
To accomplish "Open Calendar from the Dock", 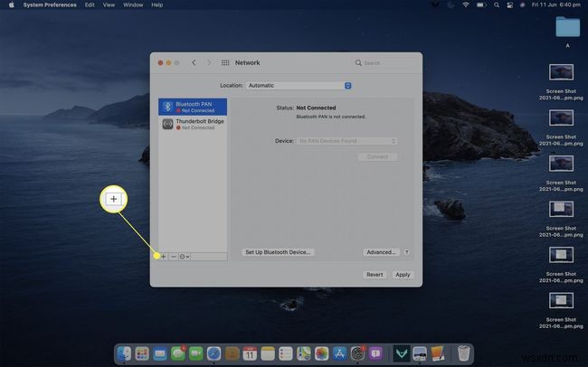I will [250, 353].
